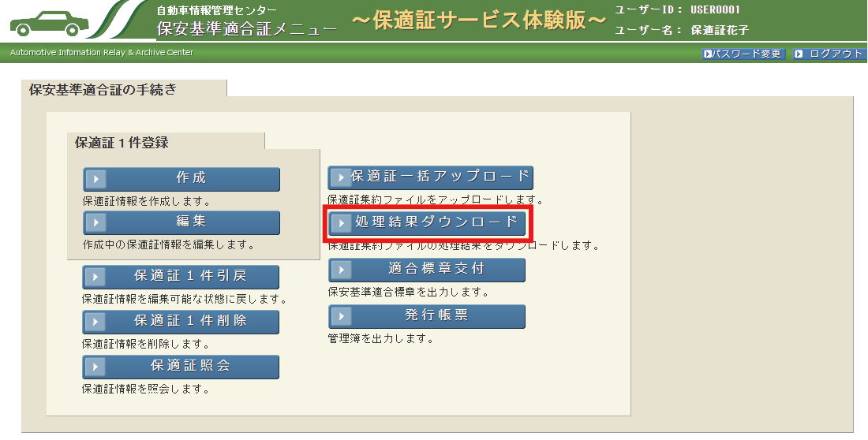
Task: Tap the arrow icon on 保適証照会
Action: [x=95, y=367]
